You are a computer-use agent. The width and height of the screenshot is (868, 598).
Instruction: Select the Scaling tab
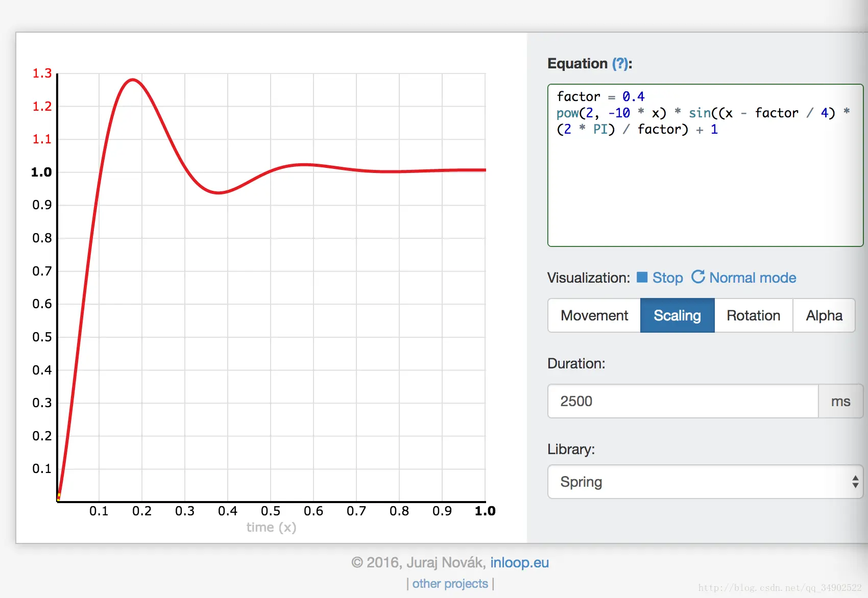677,315
